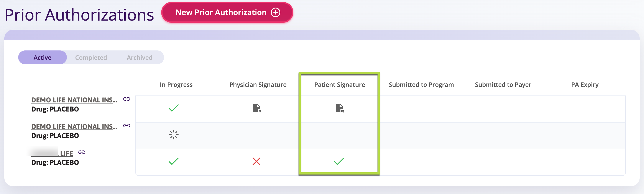Select the Active filter pill

click(x=42, y=57)
